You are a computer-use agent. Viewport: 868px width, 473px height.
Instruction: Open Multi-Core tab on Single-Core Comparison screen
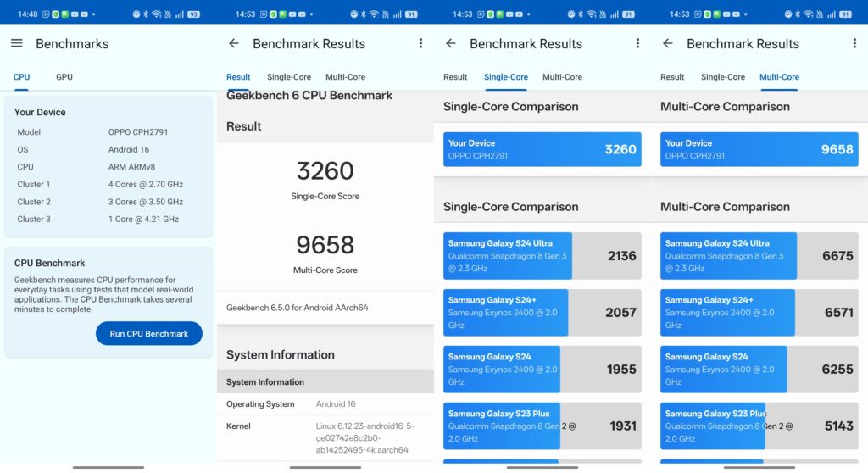pyautogui.click(x=562, y=77)
